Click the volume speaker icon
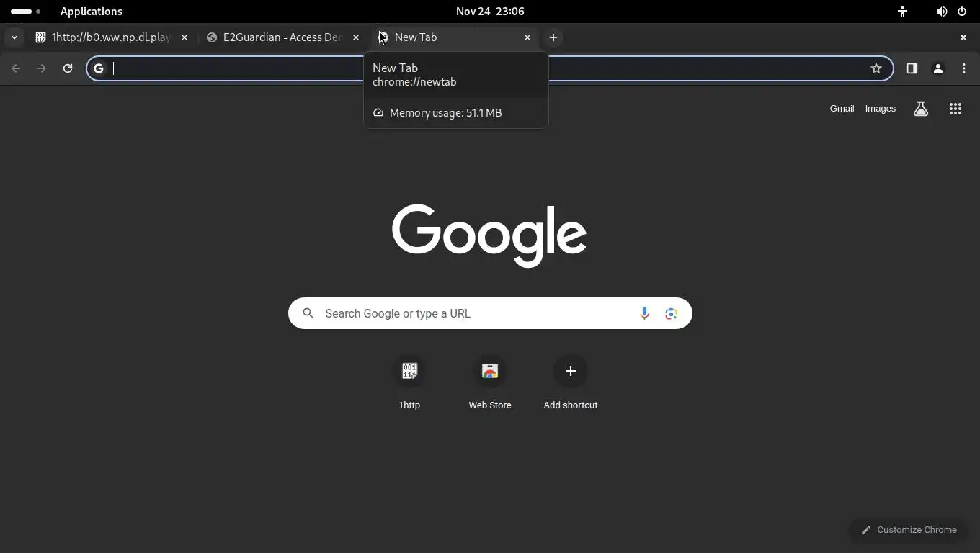 coord(941,12)
